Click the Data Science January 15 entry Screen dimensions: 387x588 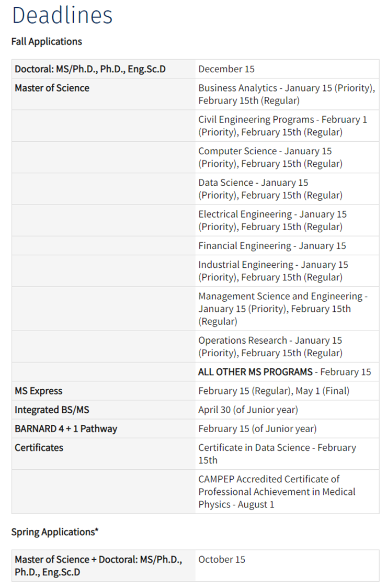(270, 189)
